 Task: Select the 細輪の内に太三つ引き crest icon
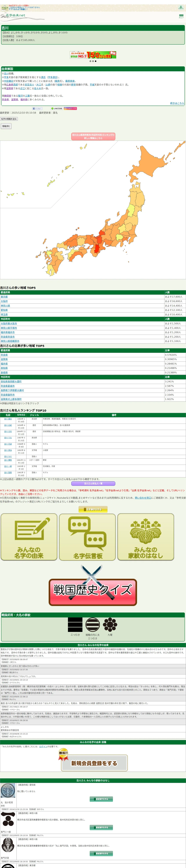93,624
